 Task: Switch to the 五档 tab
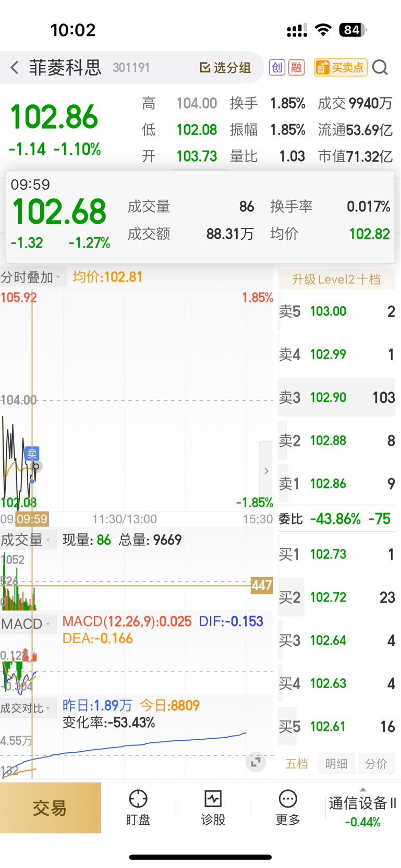pyautogui.click(x=297, y=764)
